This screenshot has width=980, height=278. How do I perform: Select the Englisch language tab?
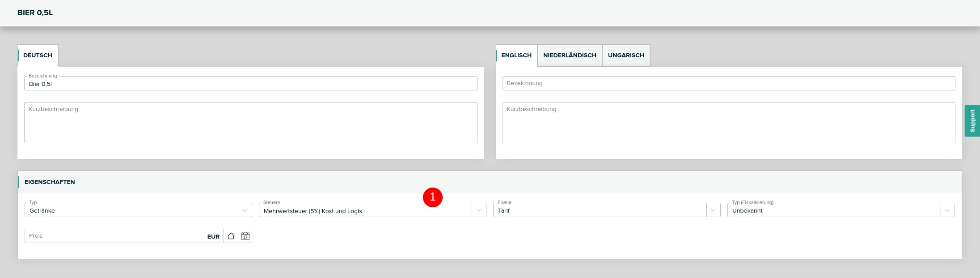click(x=516, y=56)
